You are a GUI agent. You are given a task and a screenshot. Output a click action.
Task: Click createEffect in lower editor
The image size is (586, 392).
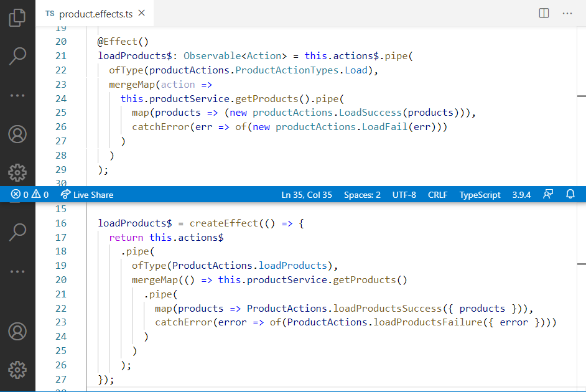click(x=223, y=223)
